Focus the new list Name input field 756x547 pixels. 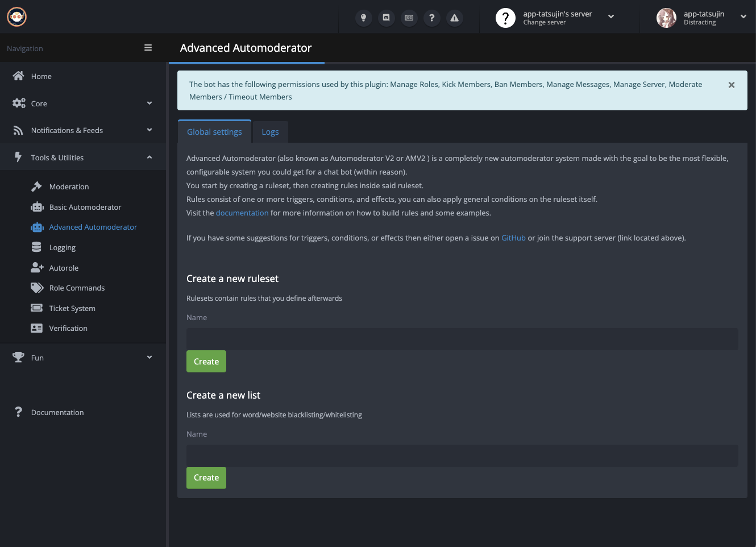click(462, 455)
